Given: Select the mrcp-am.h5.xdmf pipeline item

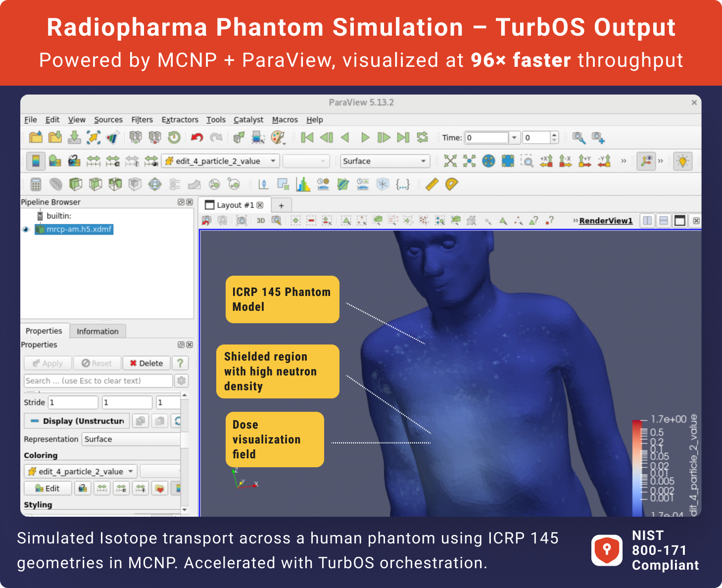Looking at the screenshot, I should tap(74, 229).
